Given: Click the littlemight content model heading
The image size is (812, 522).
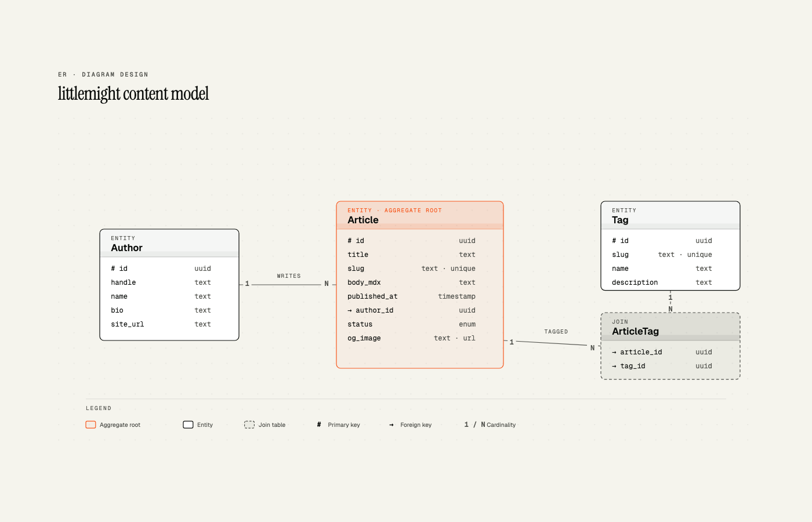Looking at the screenshot, I should 133,93.
